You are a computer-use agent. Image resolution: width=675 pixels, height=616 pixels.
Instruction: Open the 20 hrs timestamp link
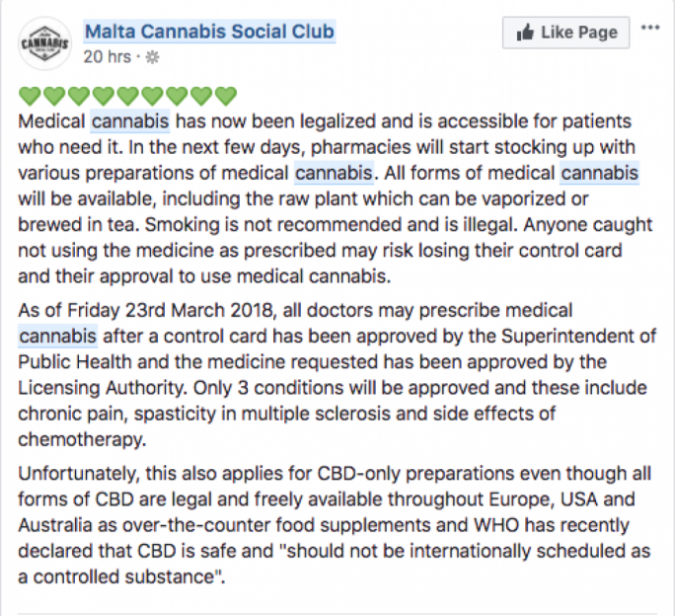(108, 57)
